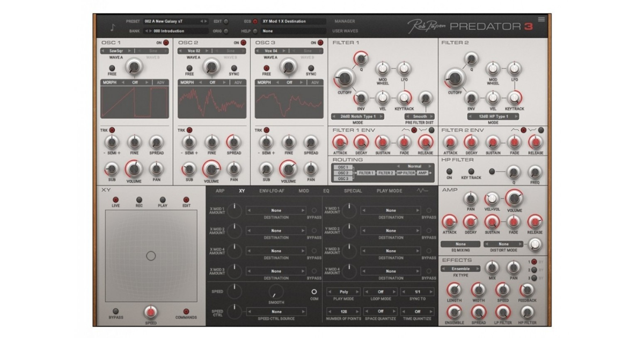Toggle OSC 1 TRK LED

(x=112, y=130)
